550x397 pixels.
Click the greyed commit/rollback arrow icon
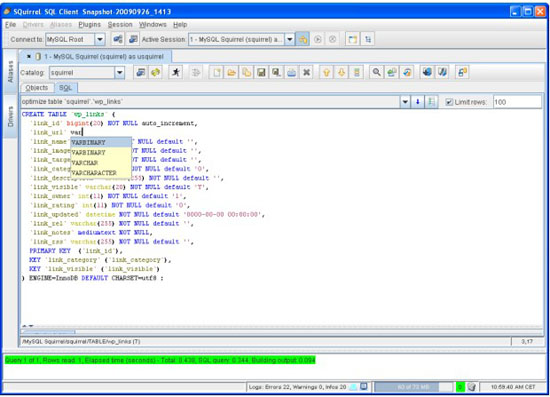pyautogui.click(x=196, y=73)
